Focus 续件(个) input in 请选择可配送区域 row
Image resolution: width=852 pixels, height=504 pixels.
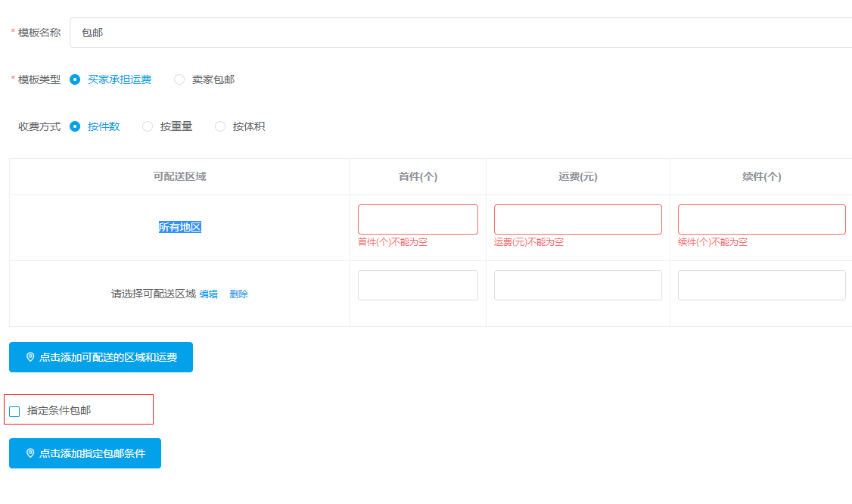761,285
